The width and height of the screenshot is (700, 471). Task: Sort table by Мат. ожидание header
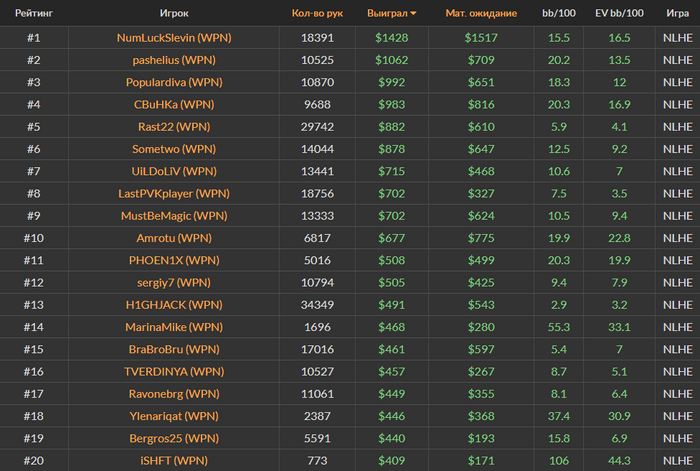click(481, 13)
